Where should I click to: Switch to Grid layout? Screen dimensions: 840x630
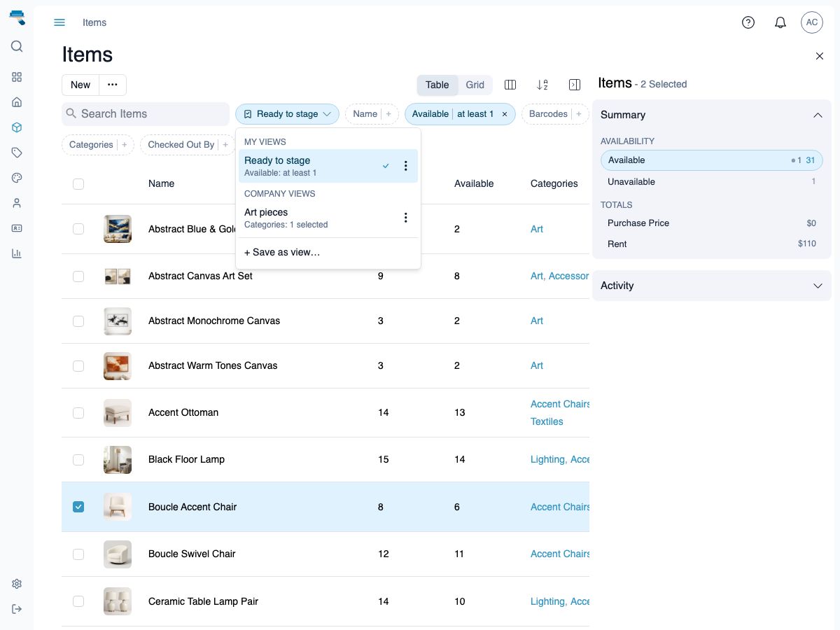coord(475,85)
